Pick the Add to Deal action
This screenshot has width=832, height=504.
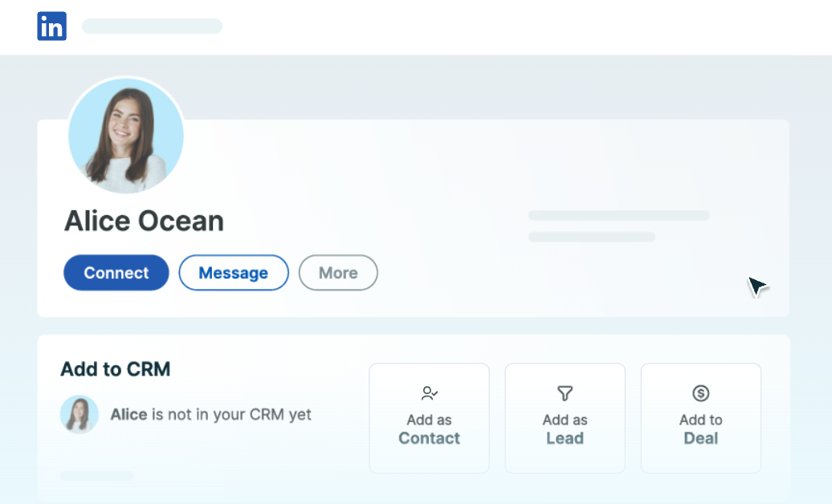700,417
